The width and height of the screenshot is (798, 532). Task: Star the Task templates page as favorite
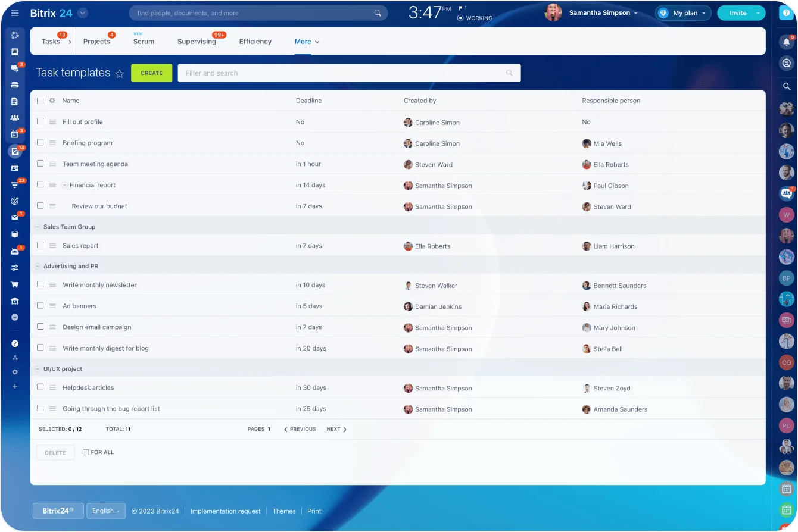click(x=120, y=74)
